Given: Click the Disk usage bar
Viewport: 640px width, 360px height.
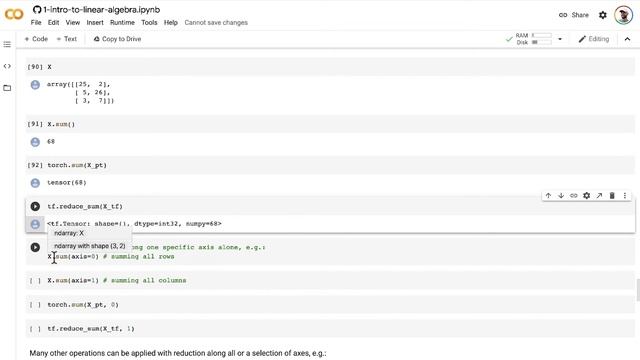Looking at the screenshot, I should tap(542, 42).
